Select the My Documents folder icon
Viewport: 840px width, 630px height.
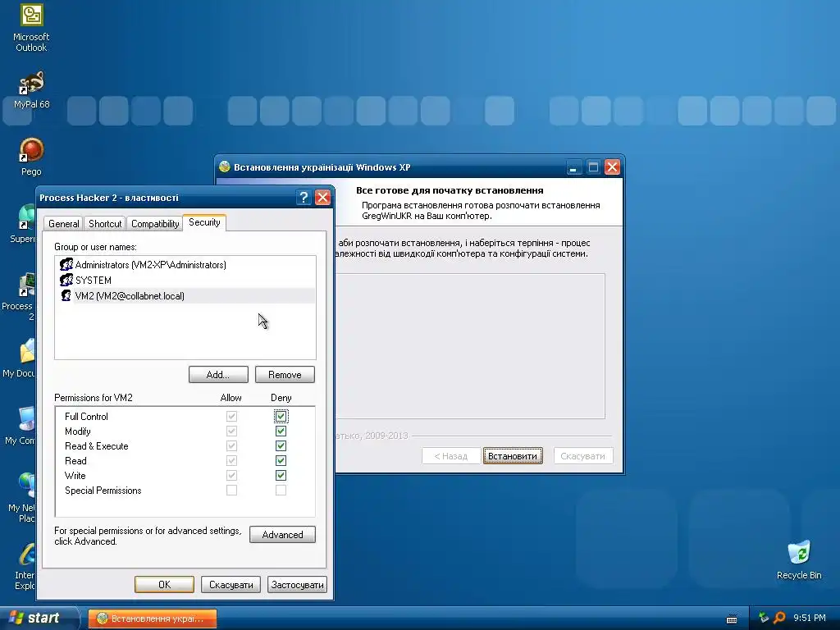[x=21, y=359]
